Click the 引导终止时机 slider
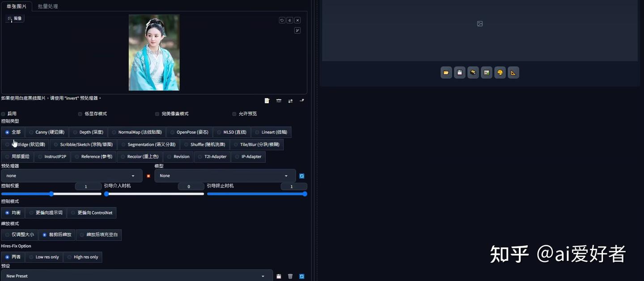This screenshot has height=281, width=644. pyautogui.click(x=257, y=194)
